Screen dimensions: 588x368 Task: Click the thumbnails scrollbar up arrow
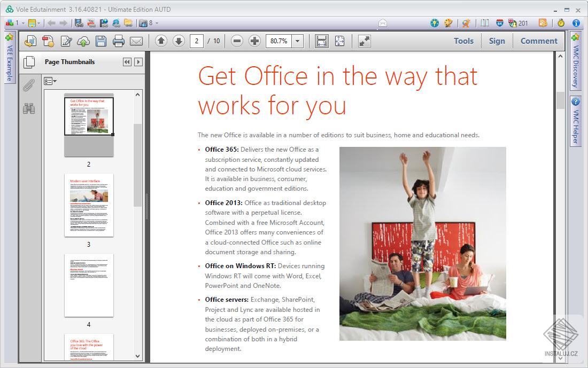[137, 95]
